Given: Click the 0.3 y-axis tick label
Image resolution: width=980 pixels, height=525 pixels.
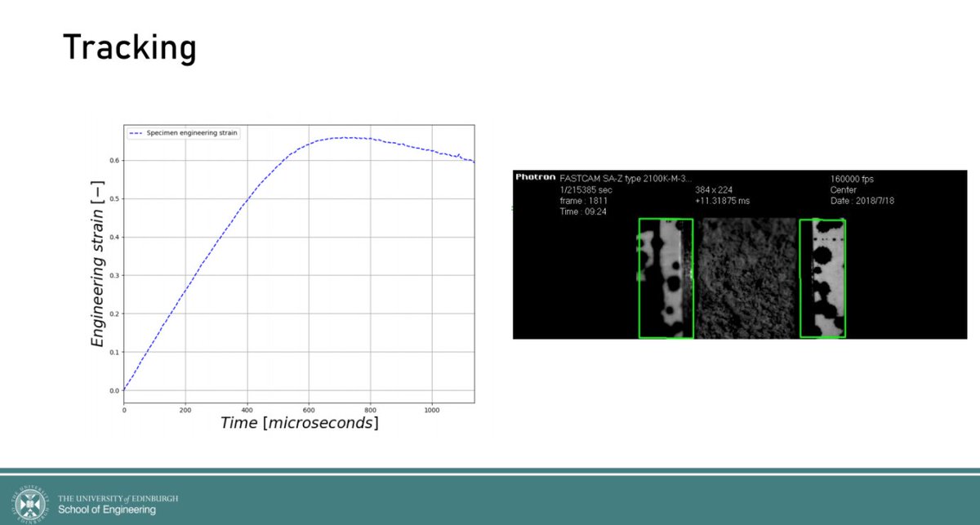Looking at the screenshot, I should click(114, 276).
